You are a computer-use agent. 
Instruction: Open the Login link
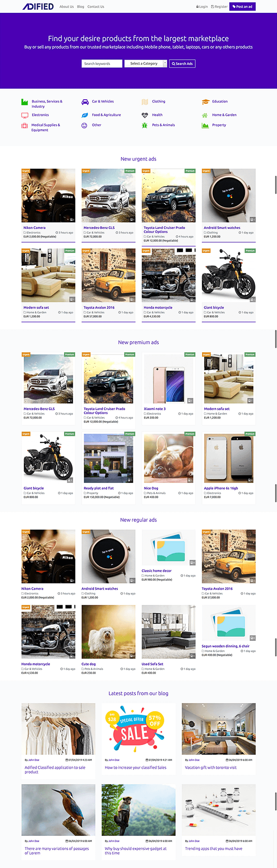point(202,7)
